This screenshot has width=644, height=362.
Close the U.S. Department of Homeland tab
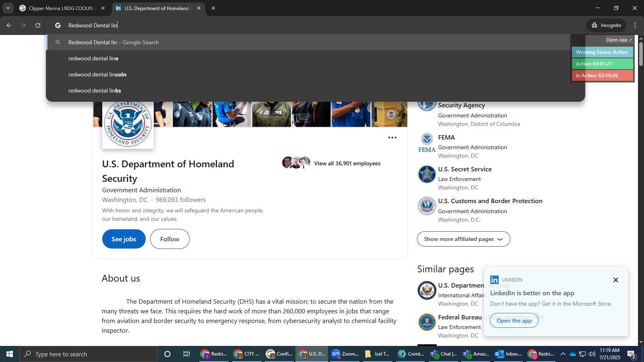[x=199, y=8]
